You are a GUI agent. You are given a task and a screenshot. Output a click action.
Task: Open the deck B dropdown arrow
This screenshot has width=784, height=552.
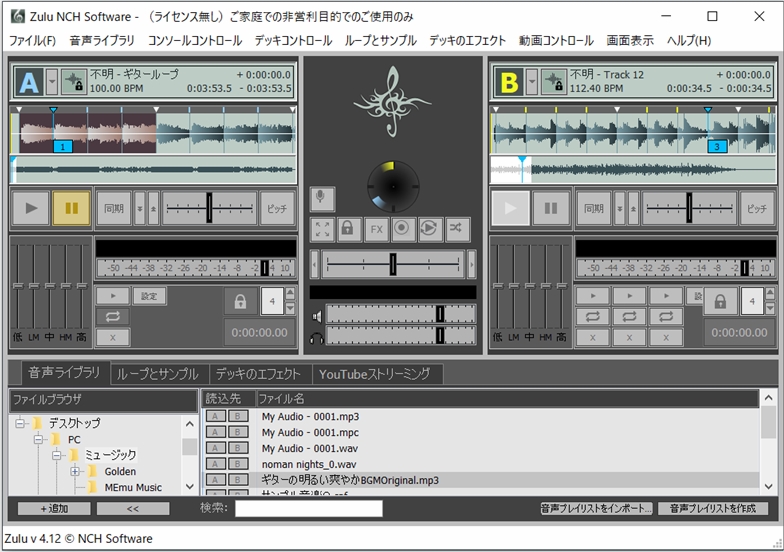pyautogui.click(x=532, y=82)
